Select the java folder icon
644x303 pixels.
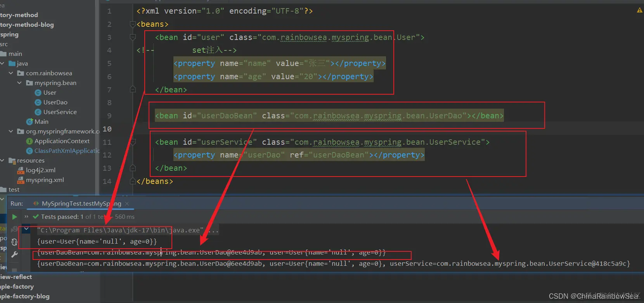coord(12,63)
